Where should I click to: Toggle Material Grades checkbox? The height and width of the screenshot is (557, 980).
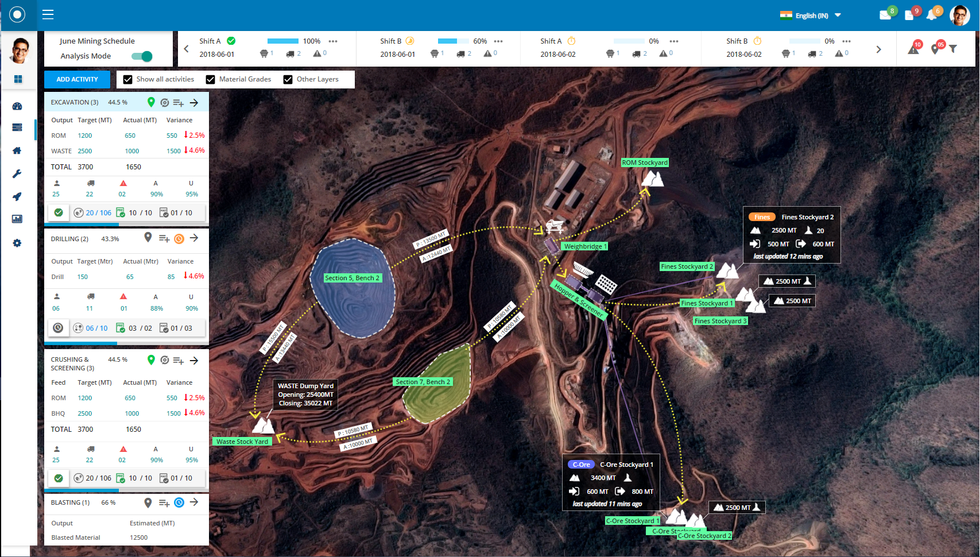coord(211,80)
